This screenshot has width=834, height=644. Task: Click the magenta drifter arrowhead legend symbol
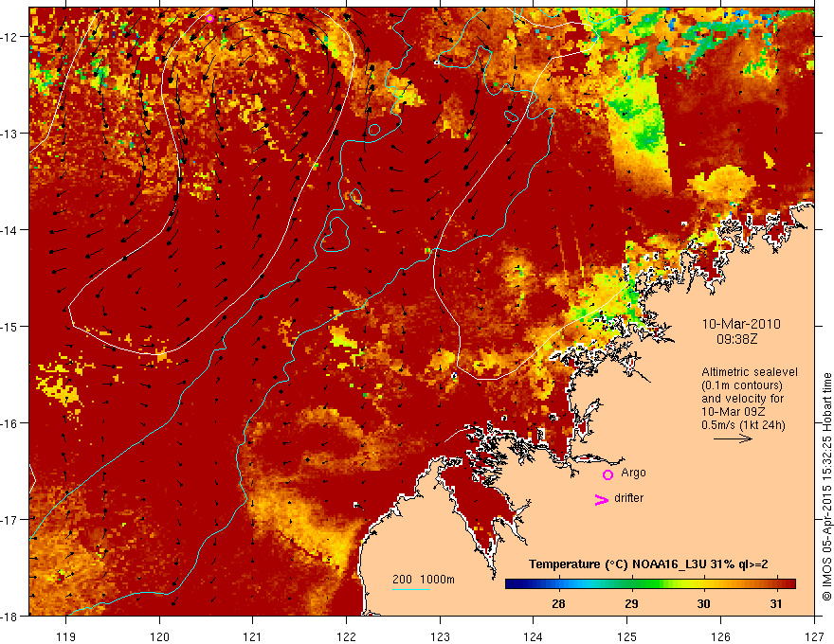pyautogui.click(x=602, y=500)
